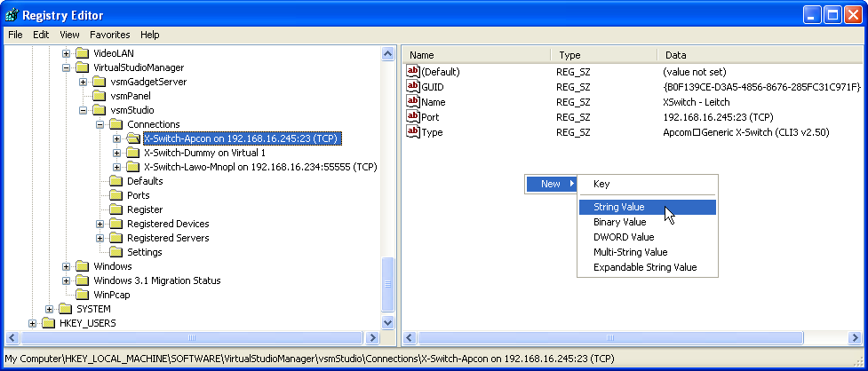Expand the HKEY_USERS hive
The image size is (868, 371).
click(33, 323)
